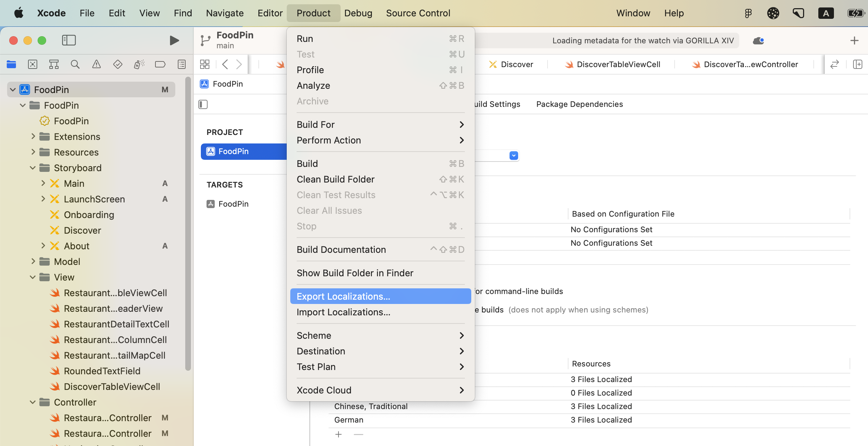868x446 pixels.
Task: Open the Test navigator checkmark icon
Action: (x=117, y=64)
